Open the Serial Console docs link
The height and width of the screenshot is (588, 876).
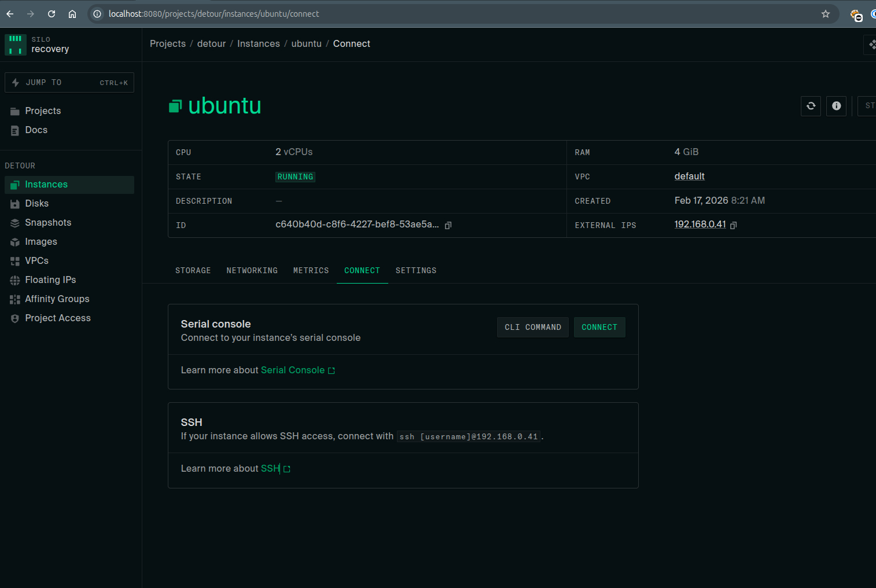click(293, 370)
